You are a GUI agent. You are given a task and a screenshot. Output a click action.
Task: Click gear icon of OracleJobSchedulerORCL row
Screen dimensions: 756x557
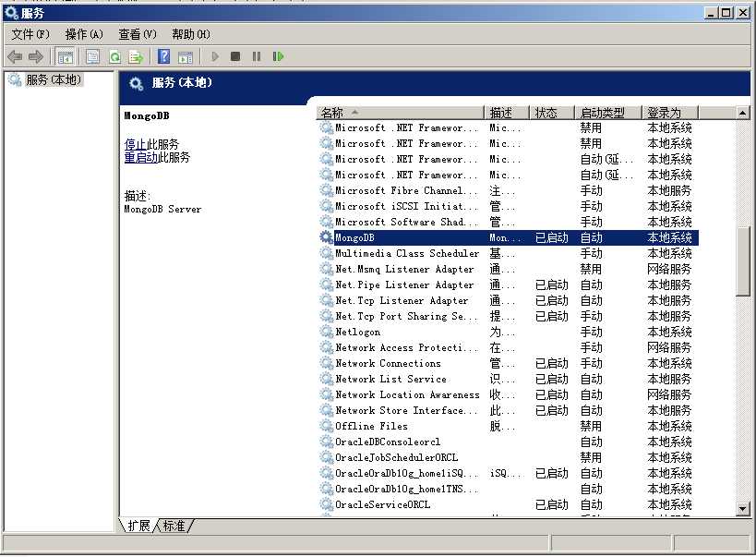tap(327, 457)
